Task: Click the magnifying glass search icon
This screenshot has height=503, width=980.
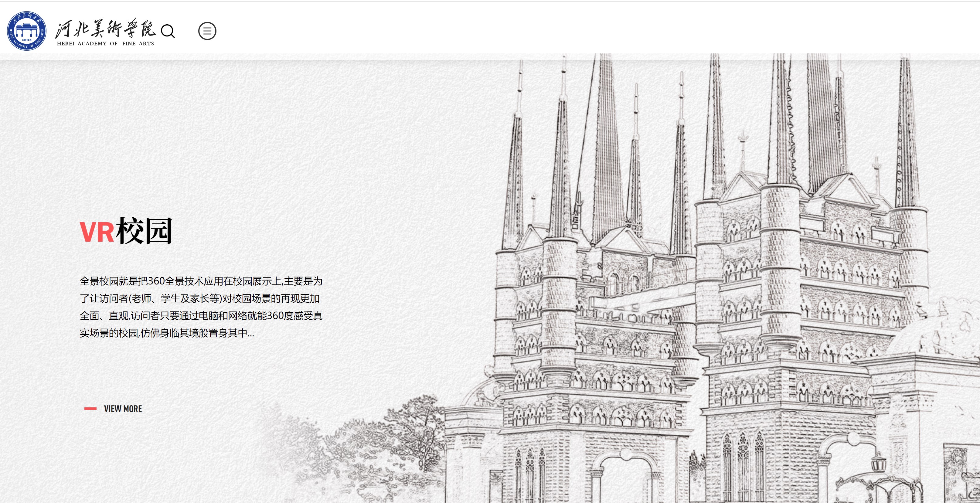Action: tap(168, 31)
